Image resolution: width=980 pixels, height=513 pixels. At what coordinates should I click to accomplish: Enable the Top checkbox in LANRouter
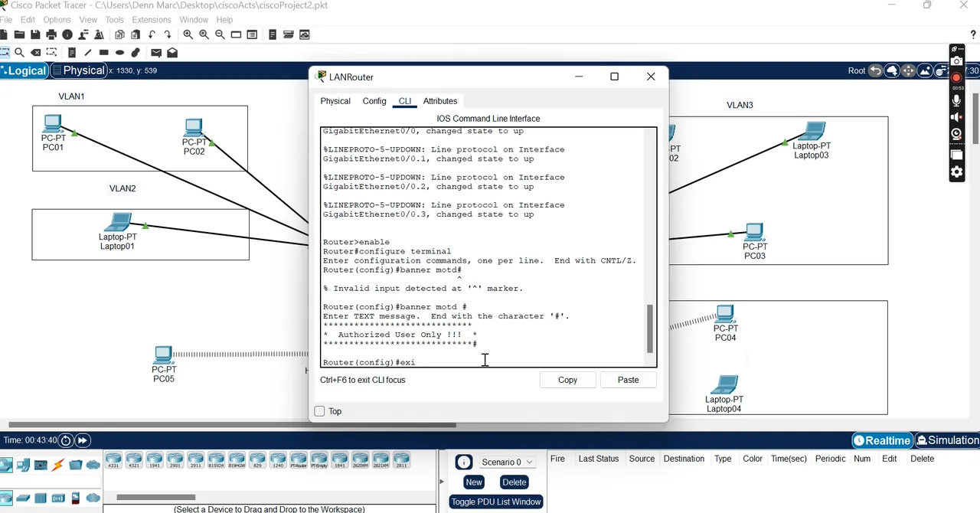[x=320, y=411]
